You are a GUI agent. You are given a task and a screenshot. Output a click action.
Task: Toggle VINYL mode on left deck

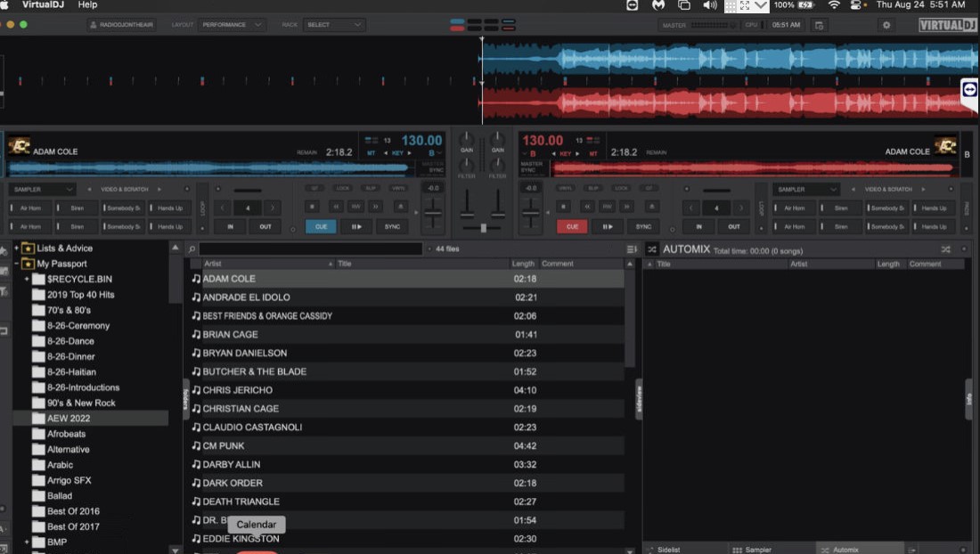[398, 188]
